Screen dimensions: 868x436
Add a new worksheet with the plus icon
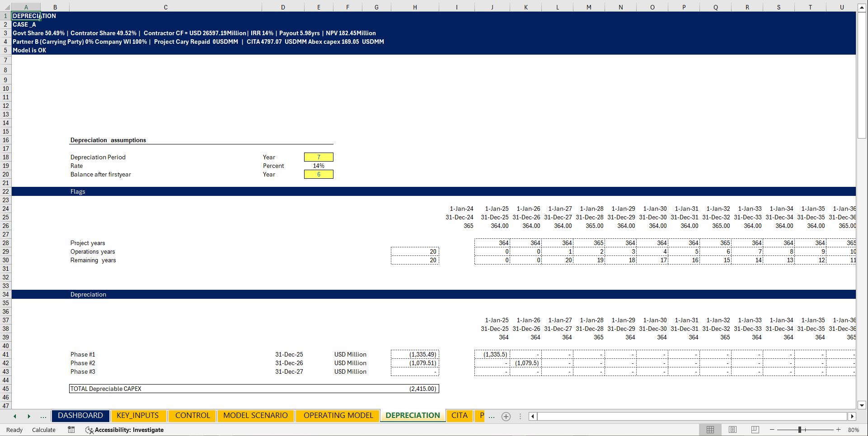point(506,416)
